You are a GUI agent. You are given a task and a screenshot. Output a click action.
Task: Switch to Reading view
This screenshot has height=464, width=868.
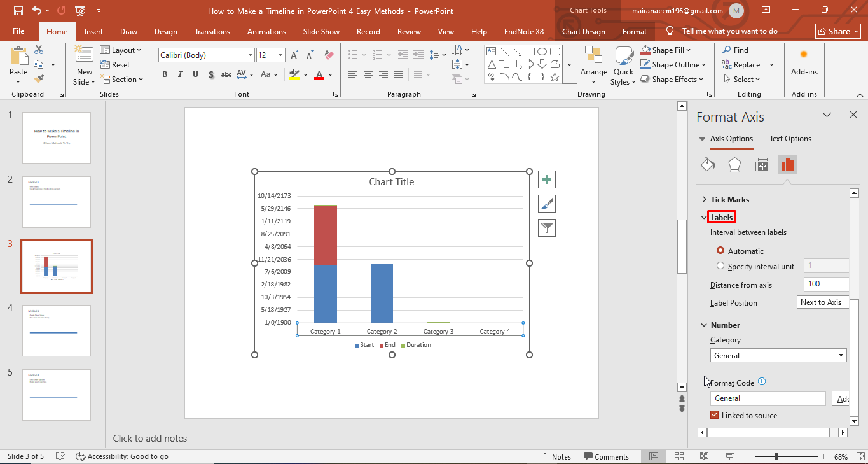click(x=705, y=456)
